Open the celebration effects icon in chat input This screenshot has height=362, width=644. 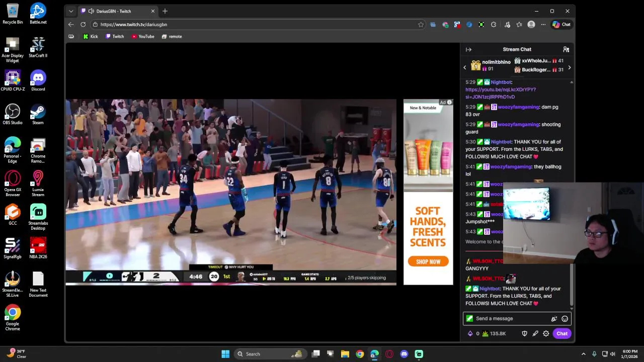[x=554, y=319]
